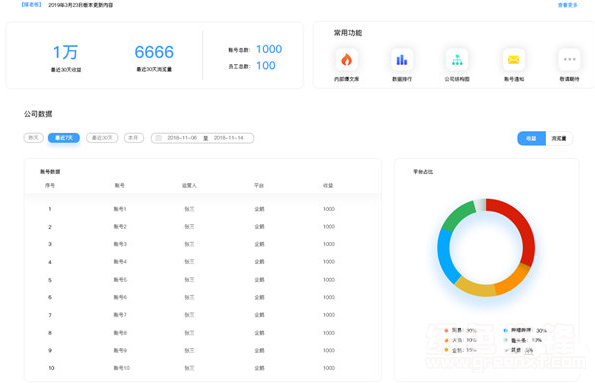Click the calendar icon in date range field
The width and height of the screenshot is (595, 383).
pyautogui.click(x=159, y=138)
